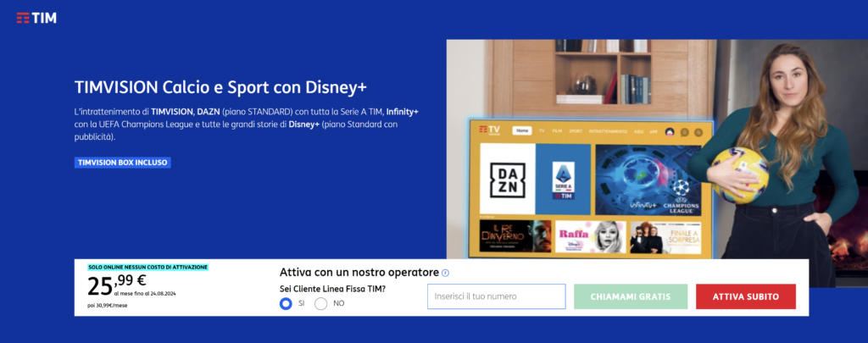This screenshot has height=343, width=868.
Task: Click 'poi 30,99€/mese' text
Action: (x=108, y=306)
